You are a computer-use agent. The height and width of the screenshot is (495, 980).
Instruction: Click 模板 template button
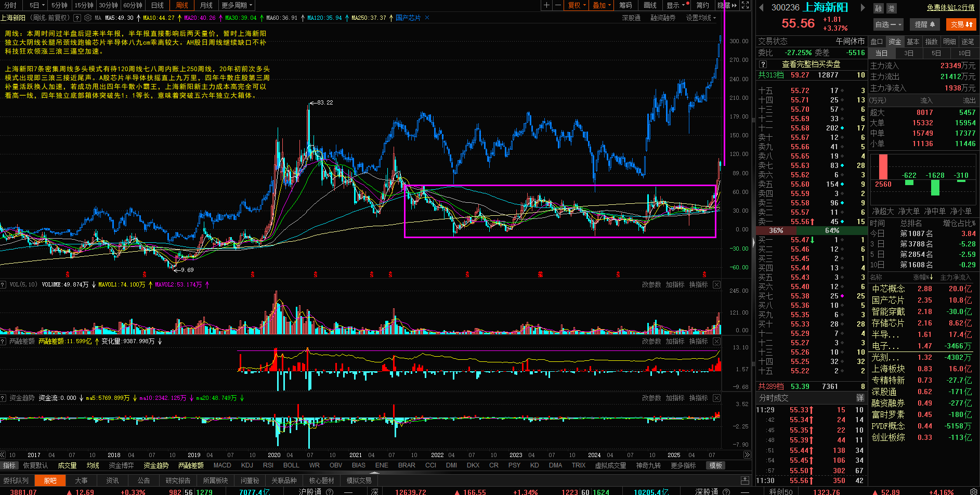click(716, 465)
